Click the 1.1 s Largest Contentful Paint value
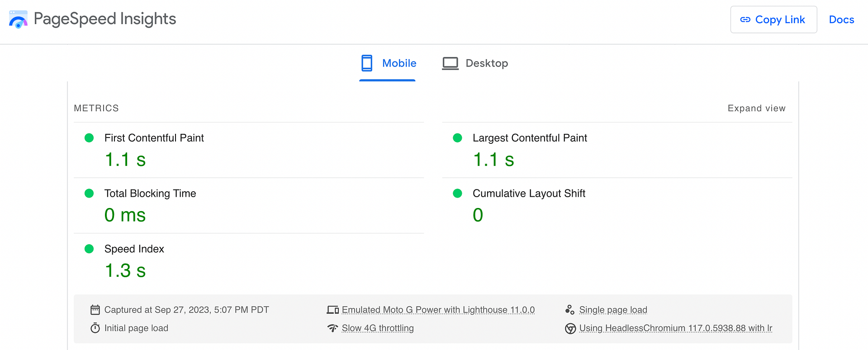868x350 pixels. [x=493, y=160]
